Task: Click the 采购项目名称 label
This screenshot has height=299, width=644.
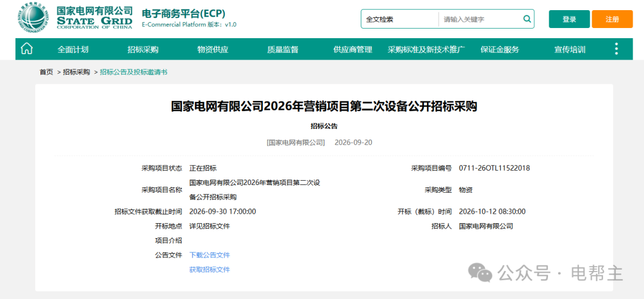Action: [162, 190]
